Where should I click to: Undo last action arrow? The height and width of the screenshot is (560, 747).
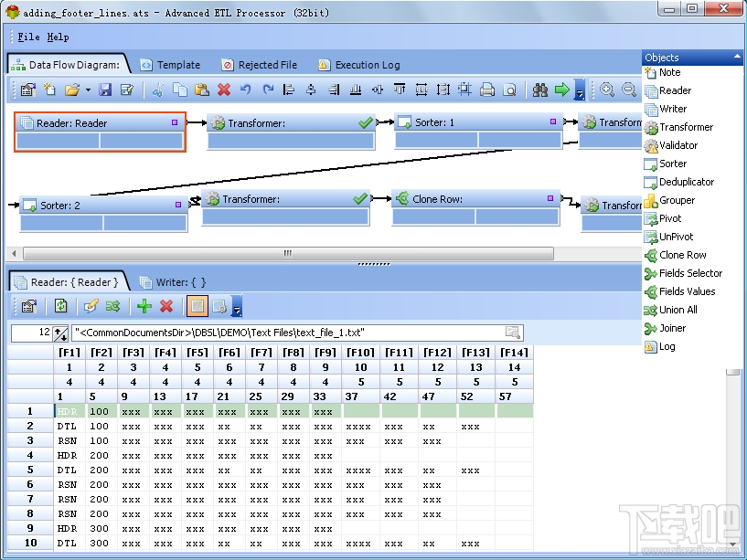[x=246, y=90]
